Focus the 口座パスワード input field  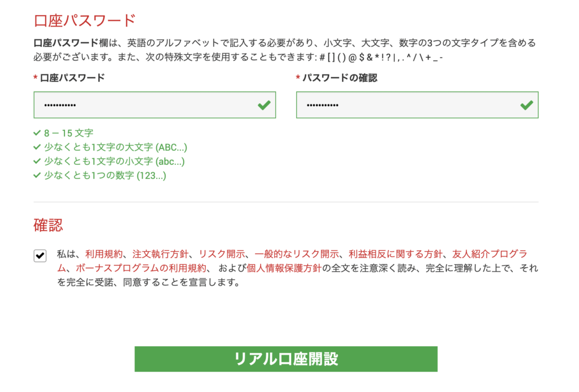(x=141, y=105)
